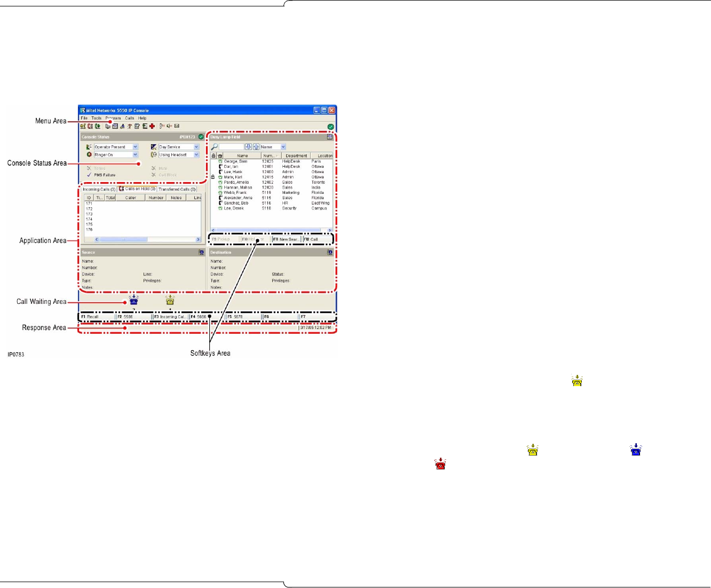The image size is (711, 588).
Task: Click the blue ringing phone call-waiting icon
Action: click(x=133, y=300)
